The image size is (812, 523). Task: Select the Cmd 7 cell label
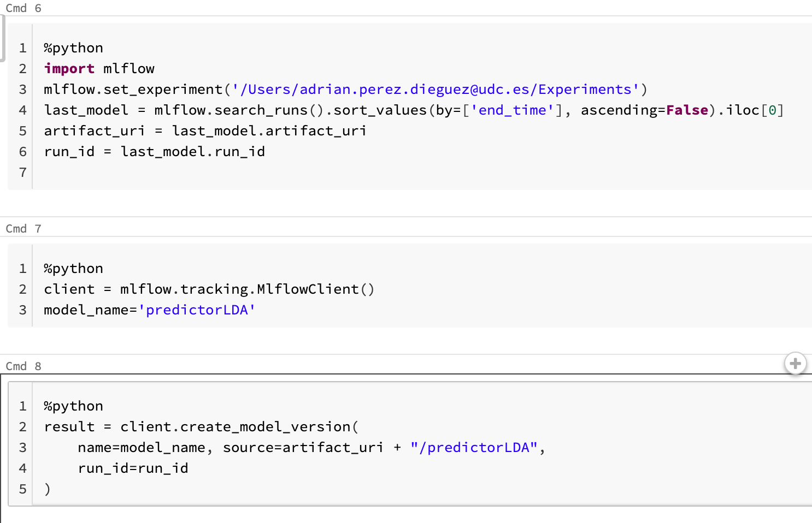[23, 229]
